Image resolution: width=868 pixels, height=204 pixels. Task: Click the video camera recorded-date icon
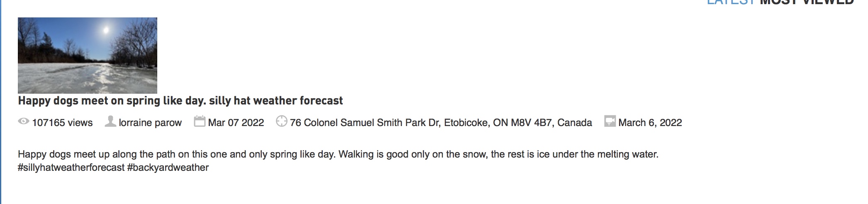click(x=610, y=121)
